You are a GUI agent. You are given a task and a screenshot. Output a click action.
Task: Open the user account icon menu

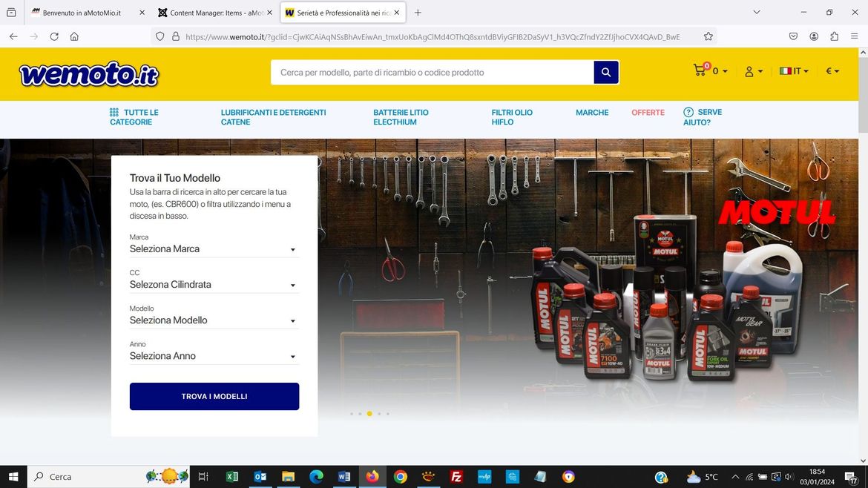click(x=754, y=71)
